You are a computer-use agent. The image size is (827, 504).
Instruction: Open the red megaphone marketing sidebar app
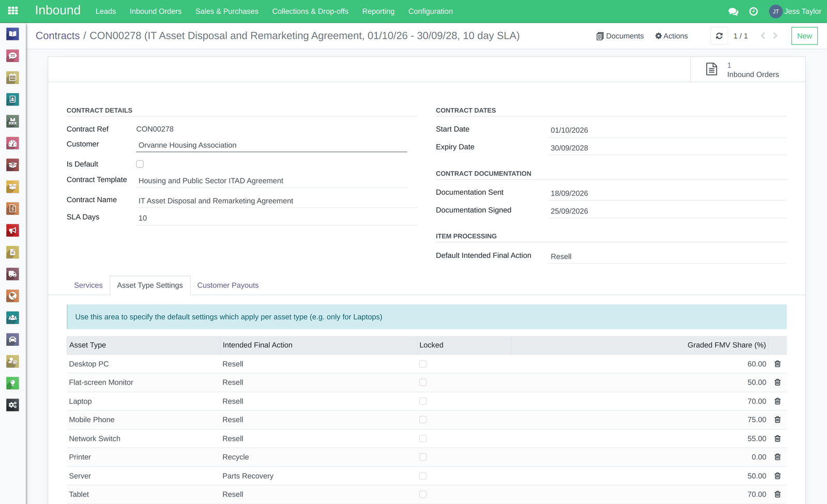point(13,231)
